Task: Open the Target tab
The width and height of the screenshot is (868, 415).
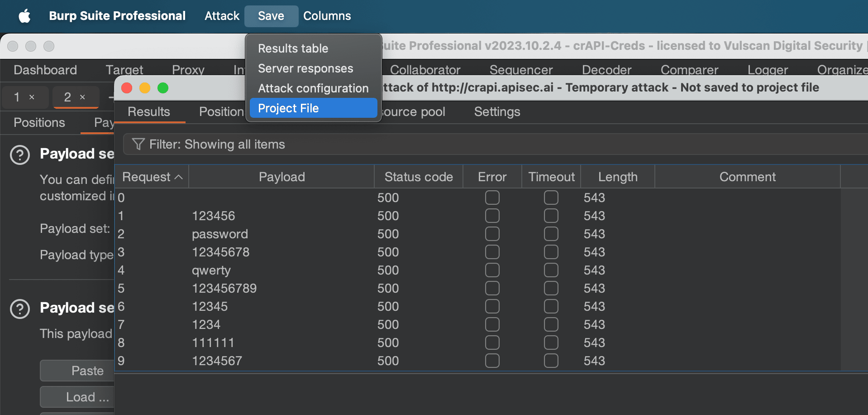Action: (124, 70)
